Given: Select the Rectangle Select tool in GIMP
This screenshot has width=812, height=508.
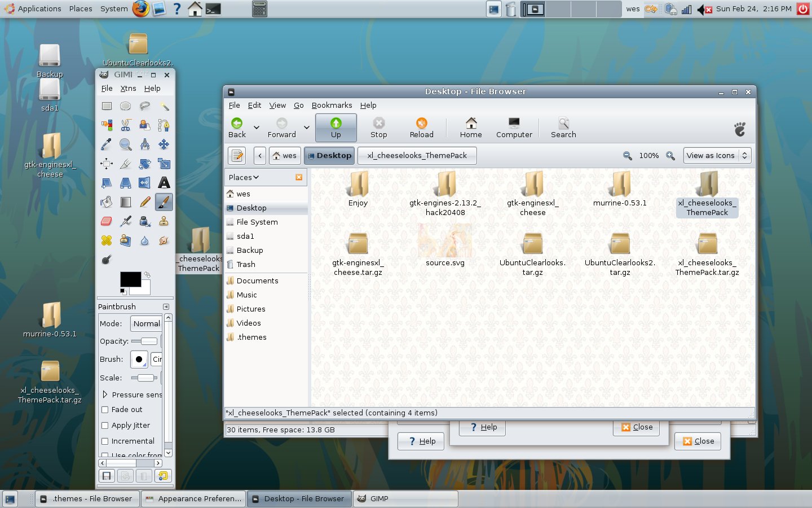Looking at the screenshot, I should (107, 106).
